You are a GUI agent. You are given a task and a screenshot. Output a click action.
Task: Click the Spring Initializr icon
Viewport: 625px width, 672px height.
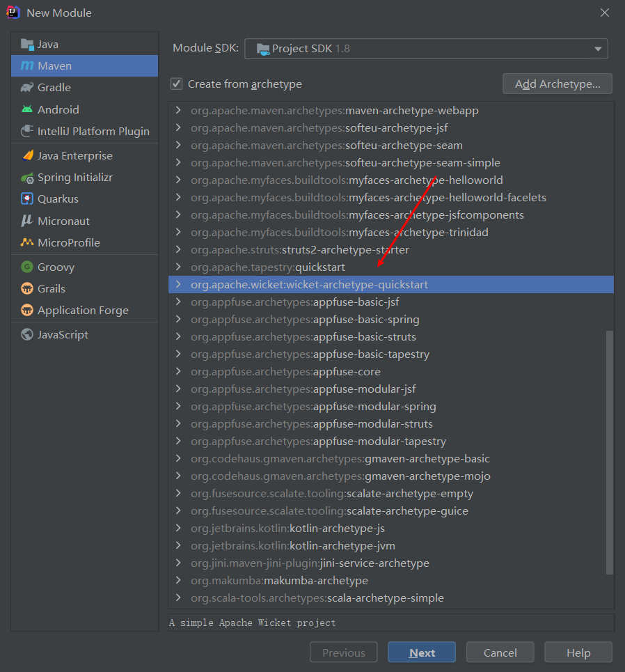(27, 178)
